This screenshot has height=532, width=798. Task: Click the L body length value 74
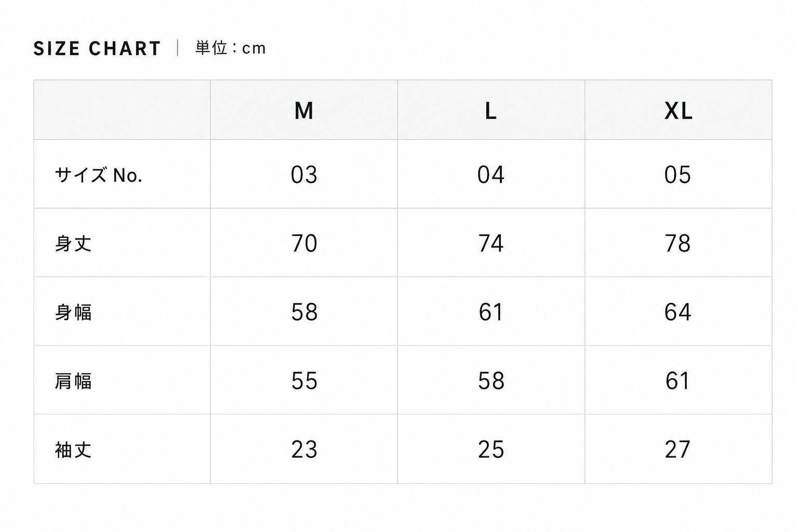491,243
